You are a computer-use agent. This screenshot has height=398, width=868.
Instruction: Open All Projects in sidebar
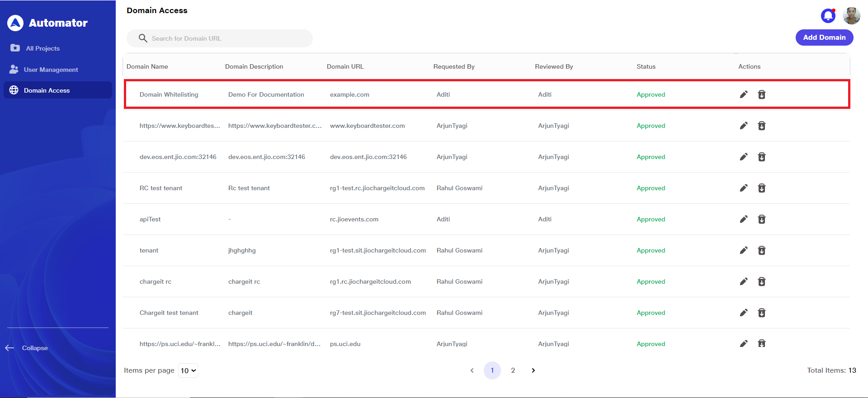pos(42,48)
